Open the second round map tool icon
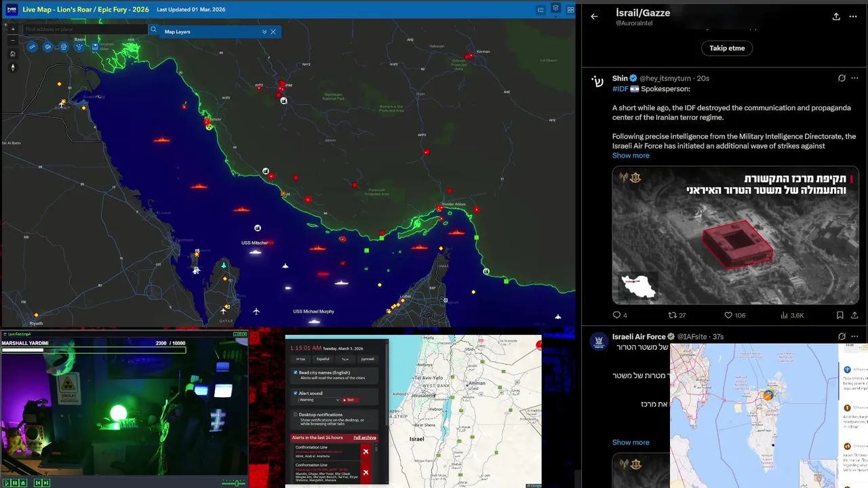This screenshot has width=868, height=488. click(x=47, y=47)
